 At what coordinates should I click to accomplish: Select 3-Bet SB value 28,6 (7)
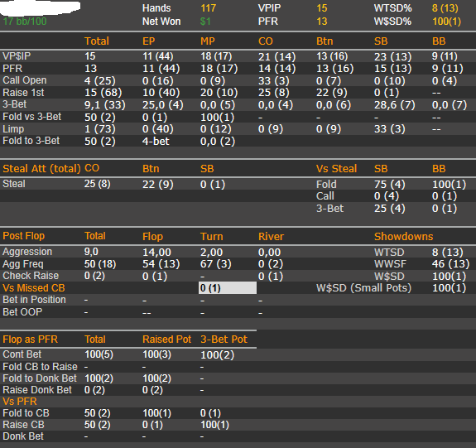pos(394,105)
